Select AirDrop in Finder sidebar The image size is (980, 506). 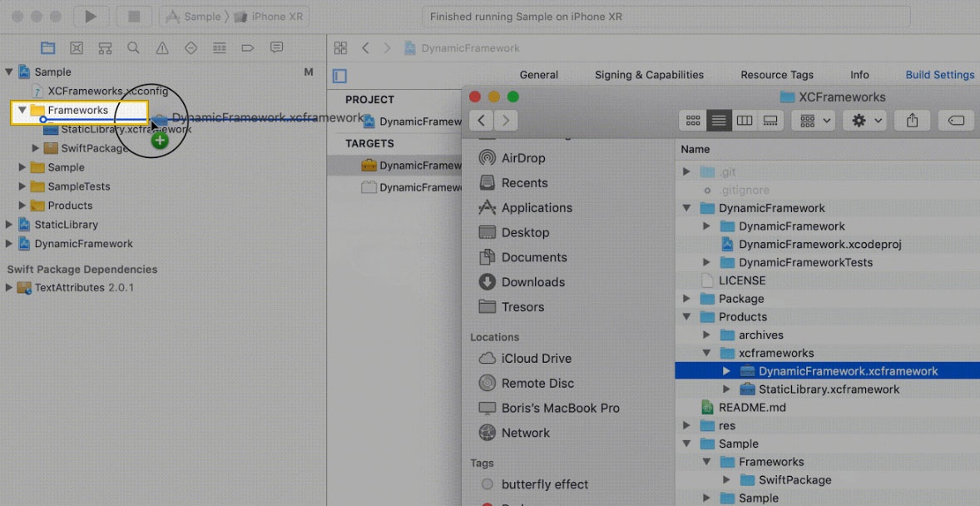pyautogui.click(x=524, y=158)
